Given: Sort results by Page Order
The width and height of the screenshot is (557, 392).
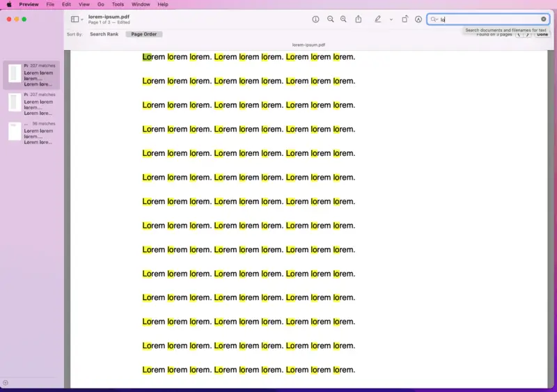Looking at the screenshot, I should (144, 34).
